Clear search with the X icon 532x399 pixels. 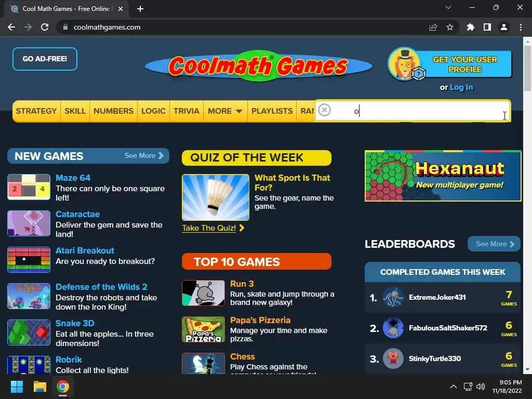pos(324,110)
